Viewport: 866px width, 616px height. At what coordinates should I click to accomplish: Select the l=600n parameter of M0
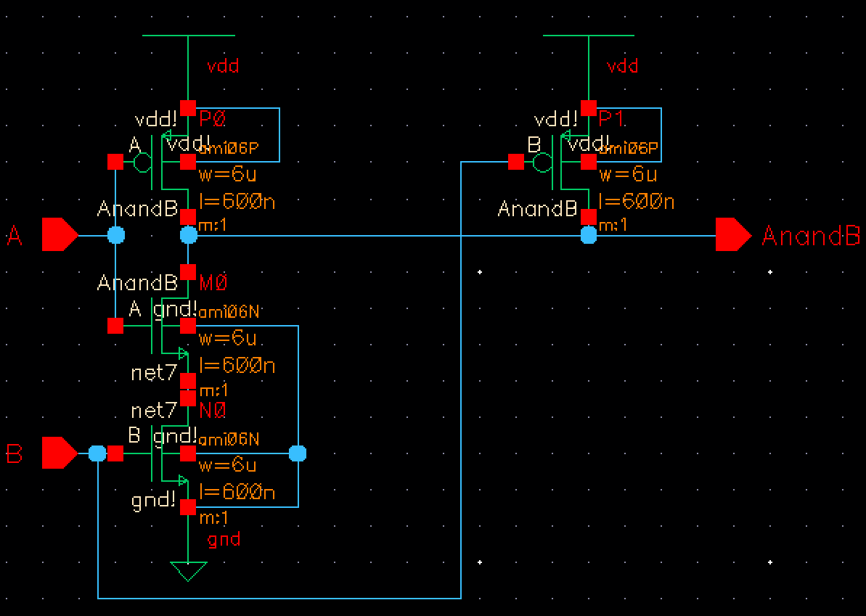pyautogui.click(x=237, y=365)
